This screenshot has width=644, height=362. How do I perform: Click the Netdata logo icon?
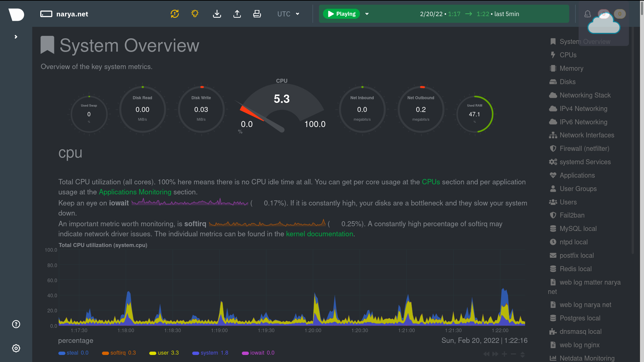tap(16, 14)
